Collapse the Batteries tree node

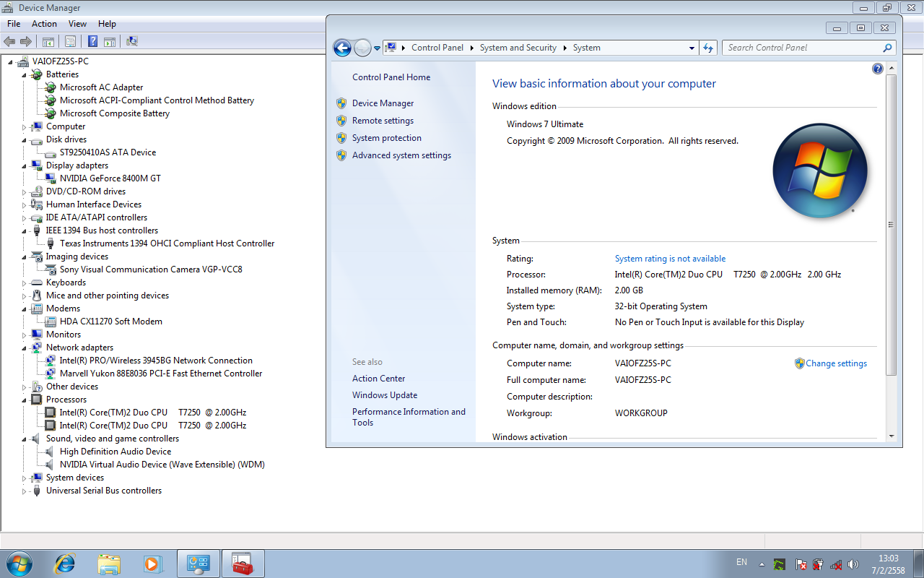pos(24,75)
